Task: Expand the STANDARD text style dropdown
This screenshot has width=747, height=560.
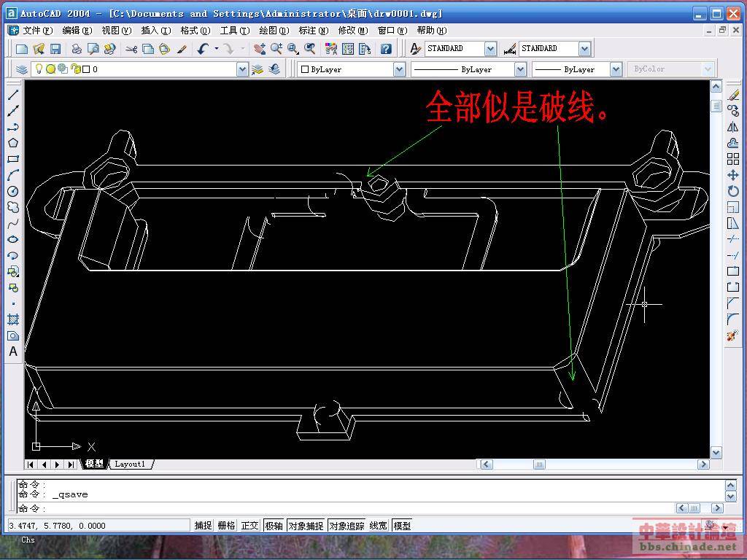Action: pyautogui.click(x=490, y=49)
